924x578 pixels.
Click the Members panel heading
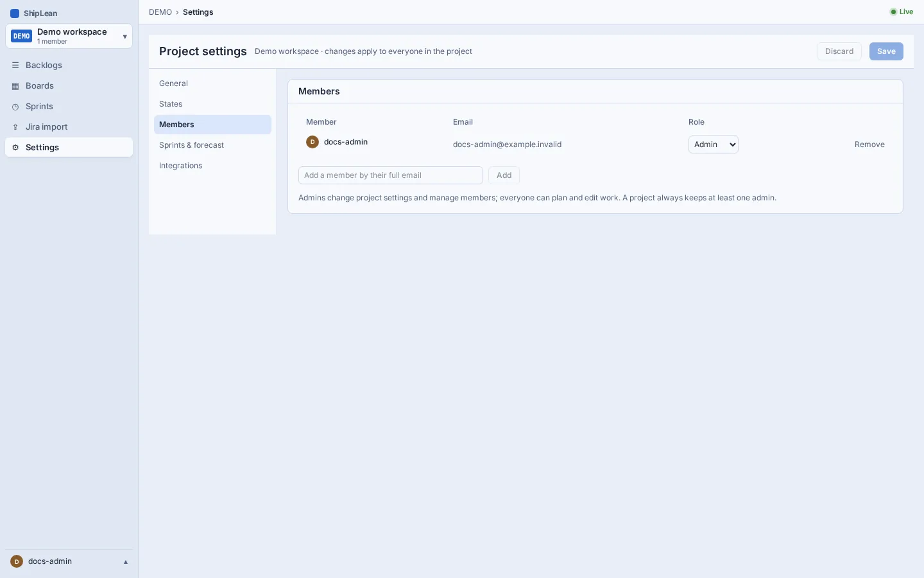coord(319,91)
